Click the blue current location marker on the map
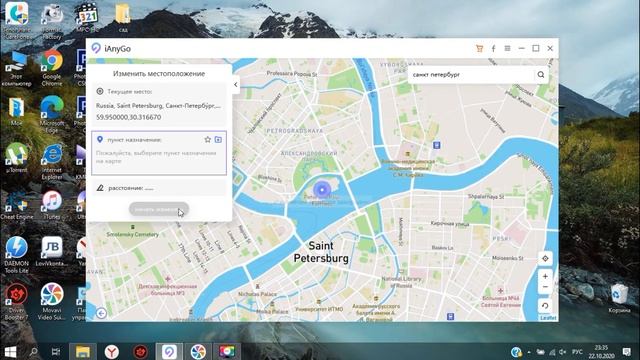640x360 pixels. click(322, 189)
